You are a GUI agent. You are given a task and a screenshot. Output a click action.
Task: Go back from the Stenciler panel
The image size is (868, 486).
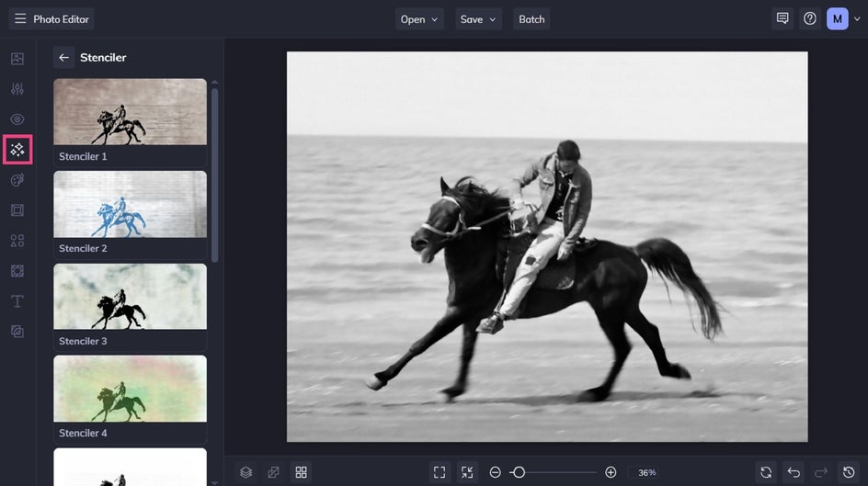coord(63,58)
